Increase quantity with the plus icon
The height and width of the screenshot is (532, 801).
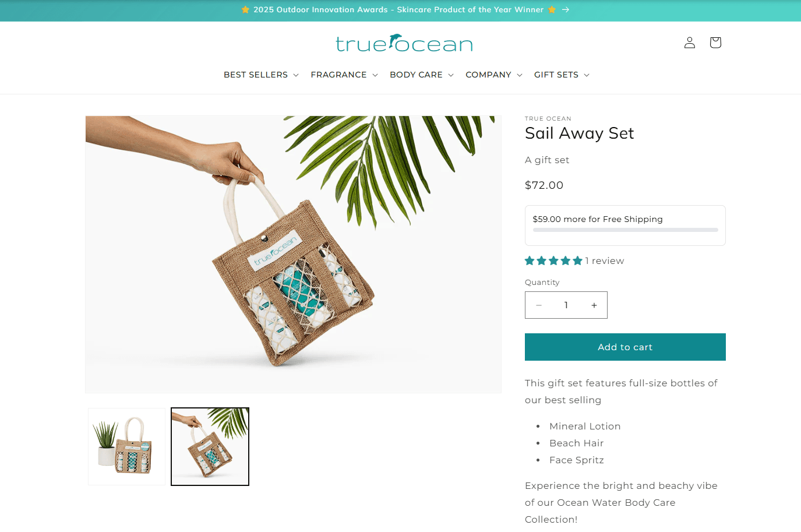(x=594, y=305)
